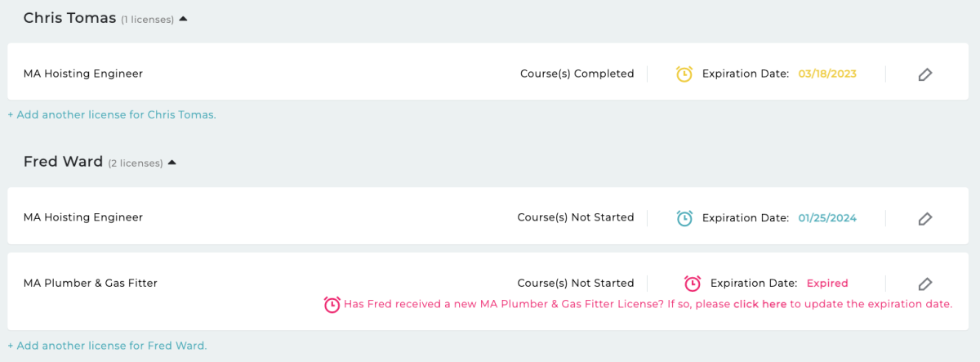Select the 03/18/2023 expiration date
This screenshot has height=362, width=980.
coord(827,74)
